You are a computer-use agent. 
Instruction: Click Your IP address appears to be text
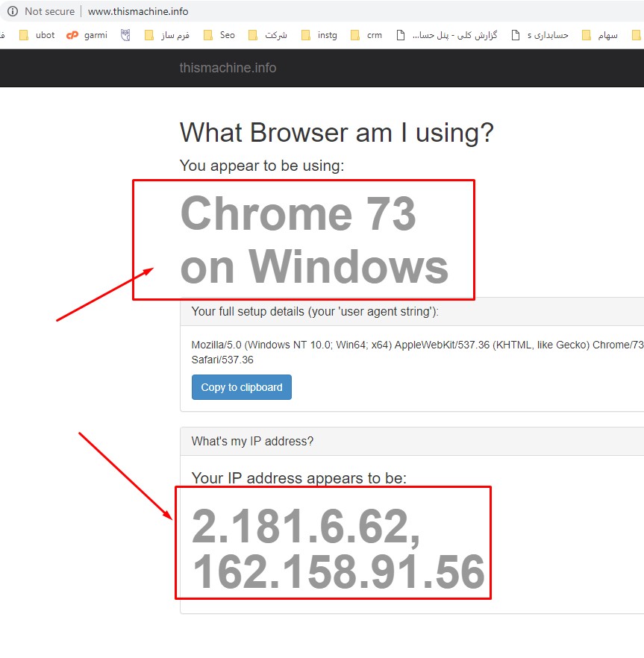tap(299, 478)
